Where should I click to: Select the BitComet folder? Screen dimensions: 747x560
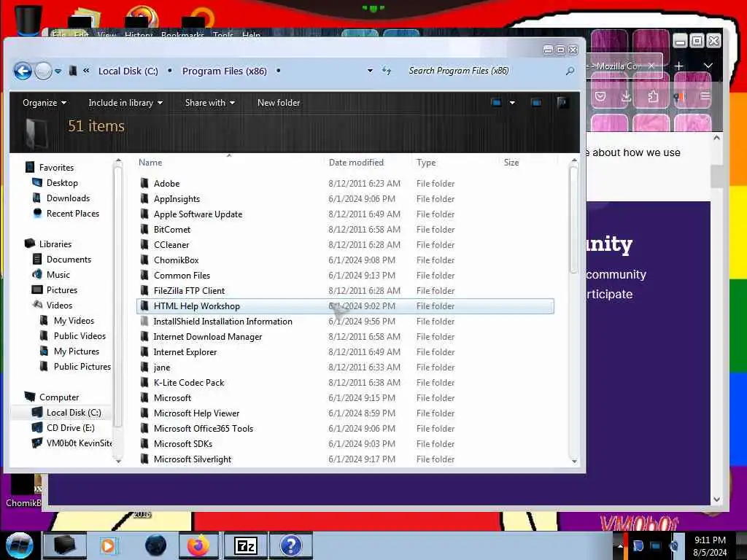[345, 230]
